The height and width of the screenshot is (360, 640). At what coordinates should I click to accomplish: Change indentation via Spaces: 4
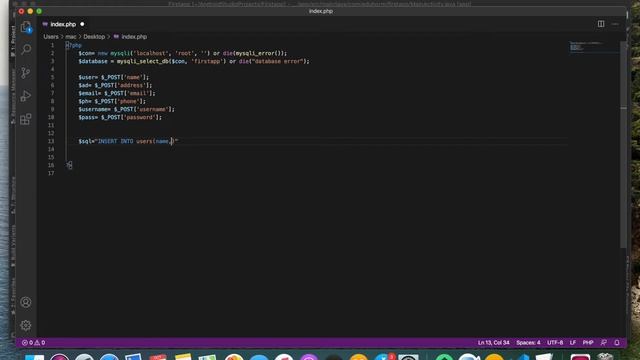(528, 342)
